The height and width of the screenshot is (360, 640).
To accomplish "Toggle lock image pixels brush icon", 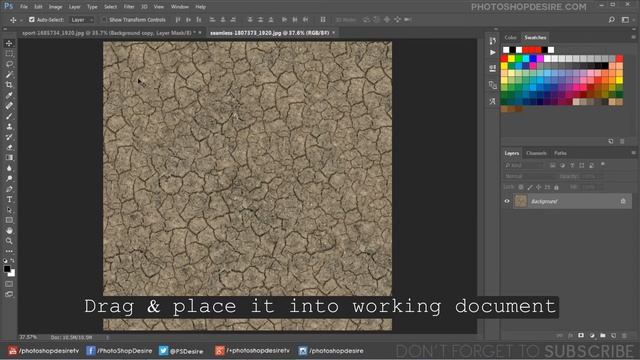I will (x=530, y=187).
